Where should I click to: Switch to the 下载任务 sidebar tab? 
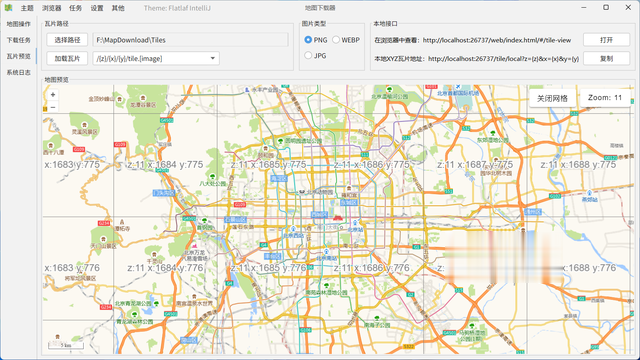[x=19, y=40]
